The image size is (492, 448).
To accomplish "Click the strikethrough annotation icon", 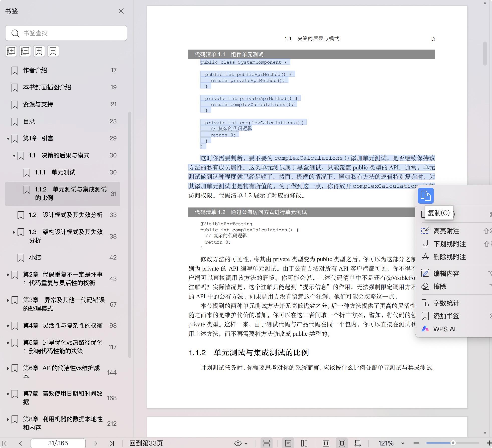I will pos(425,257).
